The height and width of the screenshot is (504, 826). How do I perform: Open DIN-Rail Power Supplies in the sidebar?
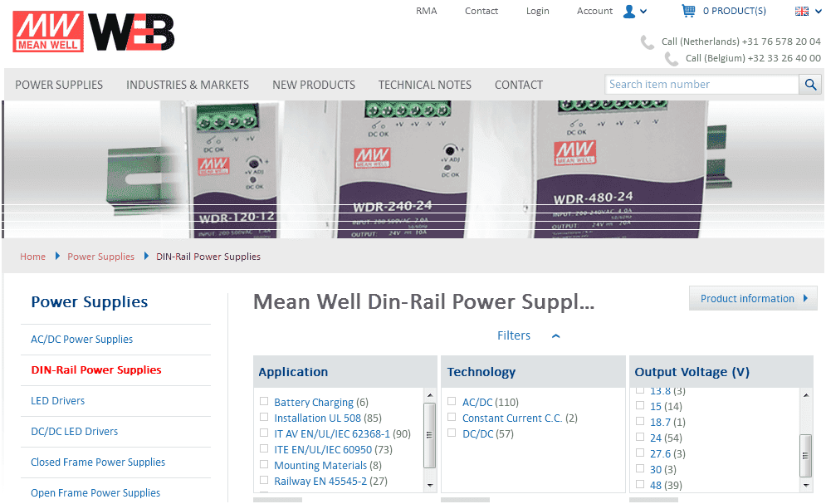click(x=95, y=369)
